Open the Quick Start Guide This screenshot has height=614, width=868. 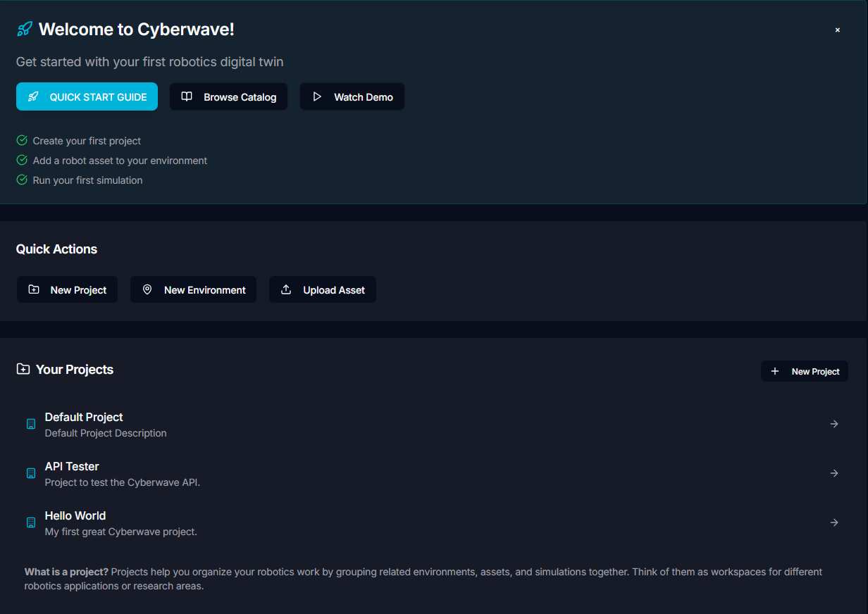tap(87, 96)
